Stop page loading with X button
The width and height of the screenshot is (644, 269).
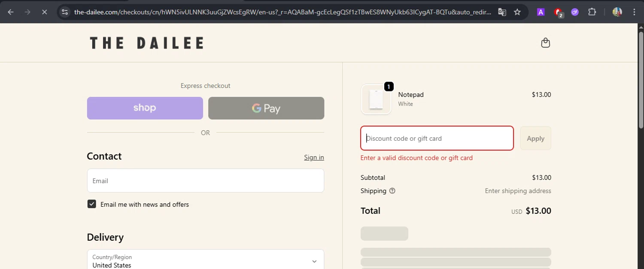[x=44, y=12]
